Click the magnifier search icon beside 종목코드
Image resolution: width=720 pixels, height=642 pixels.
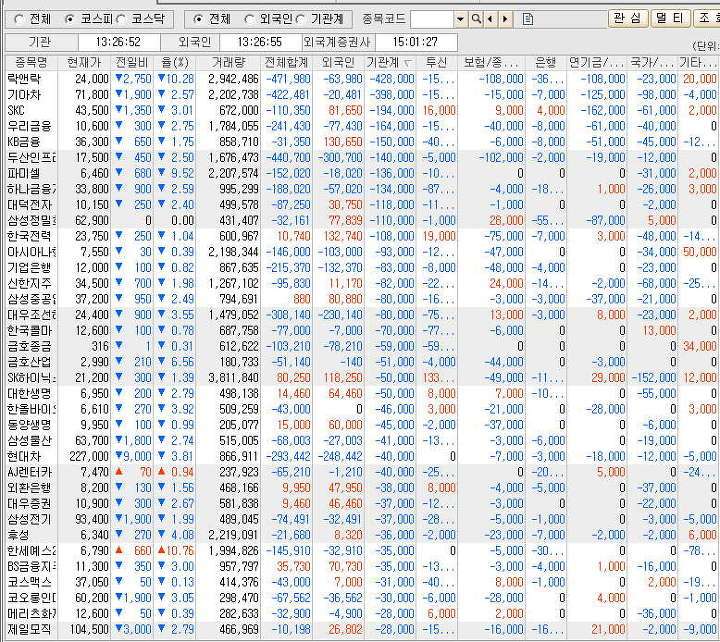click(x=477, y=19)
